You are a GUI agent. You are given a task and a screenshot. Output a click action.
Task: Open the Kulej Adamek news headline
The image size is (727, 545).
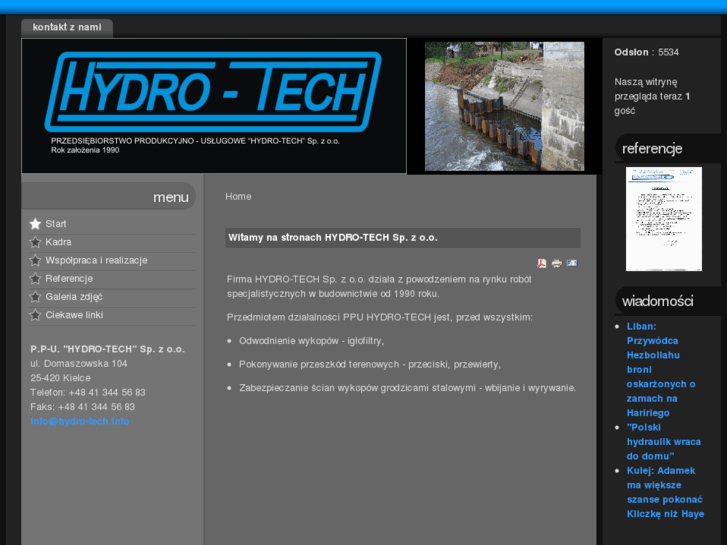(666, 492)
